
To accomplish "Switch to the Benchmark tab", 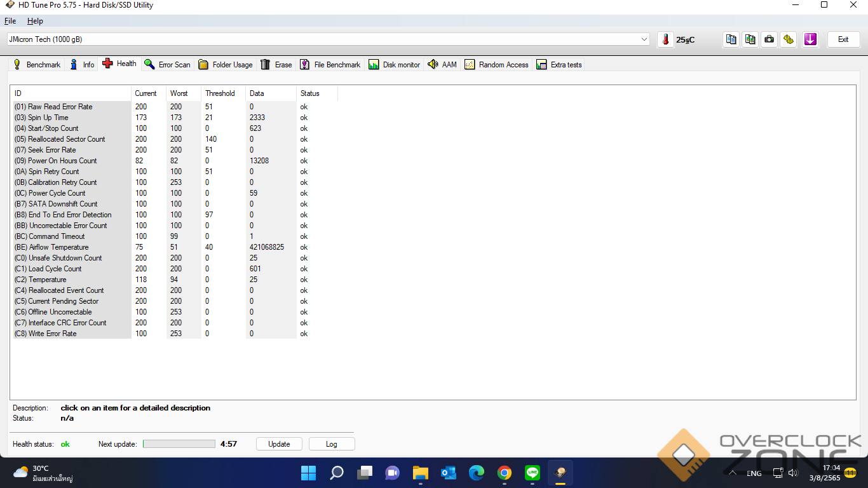I will (37, 65).
